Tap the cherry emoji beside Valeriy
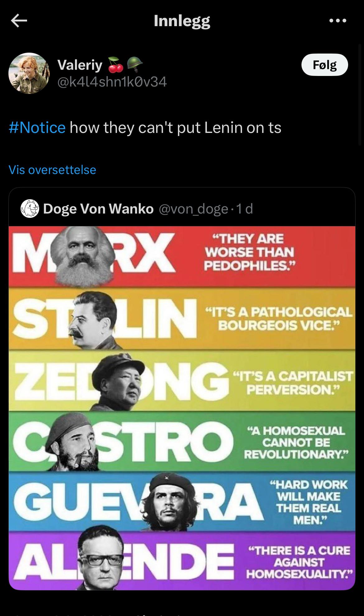The image size is (364, 616). (115, 65)
